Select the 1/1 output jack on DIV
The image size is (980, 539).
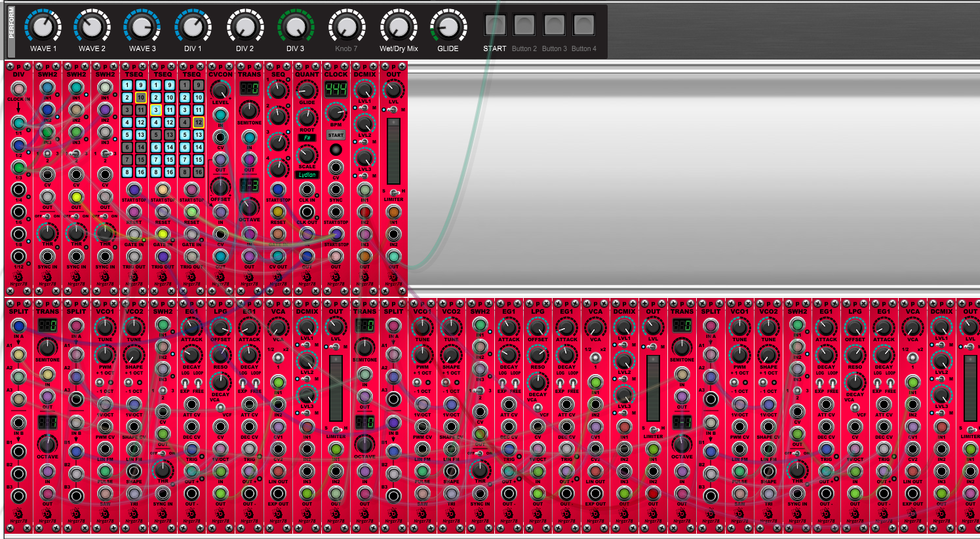point(18,122)
